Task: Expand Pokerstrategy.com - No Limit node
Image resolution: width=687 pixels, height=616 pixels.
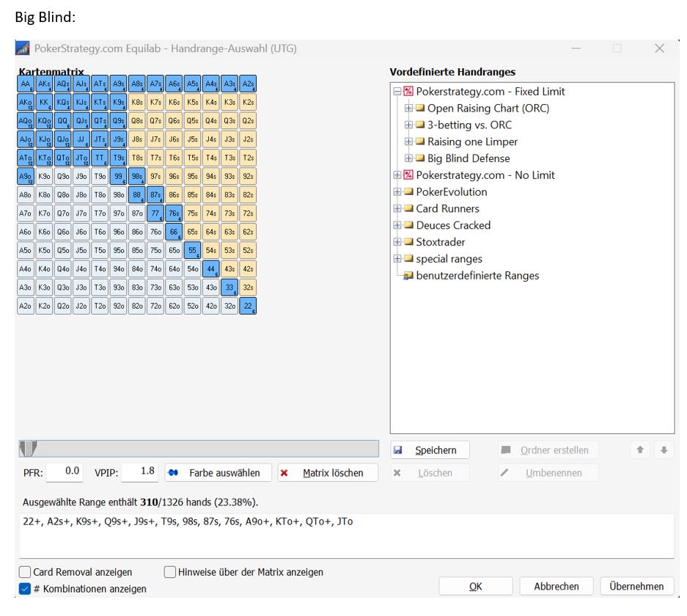Action: point(397,175)
